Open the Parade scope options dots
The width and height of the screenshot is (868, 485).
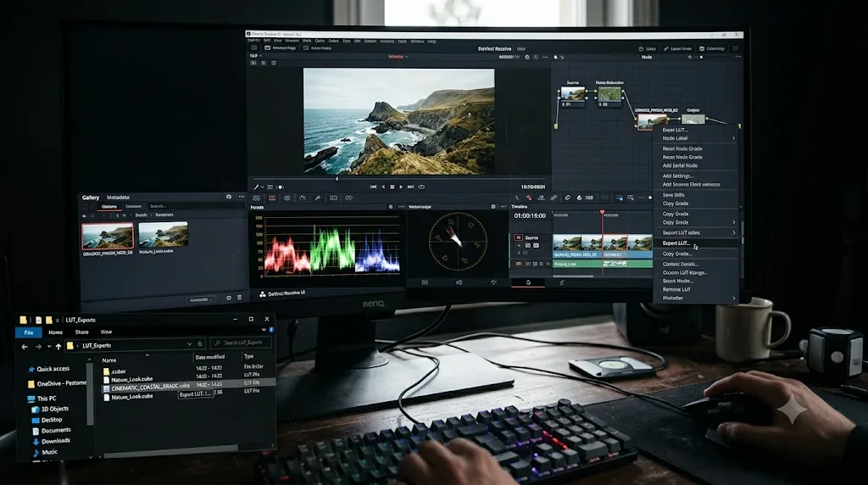(x=401, y=207)
